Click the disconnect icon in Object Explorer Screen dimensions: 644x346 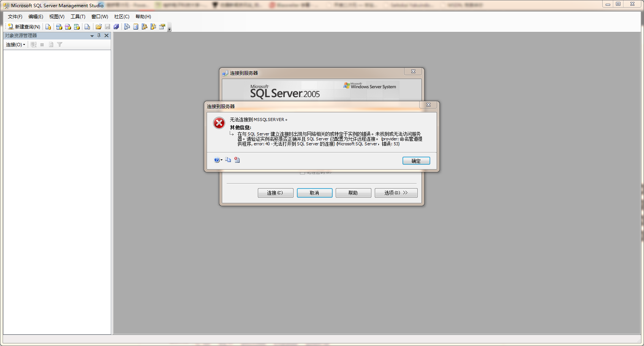pos(33,44)
